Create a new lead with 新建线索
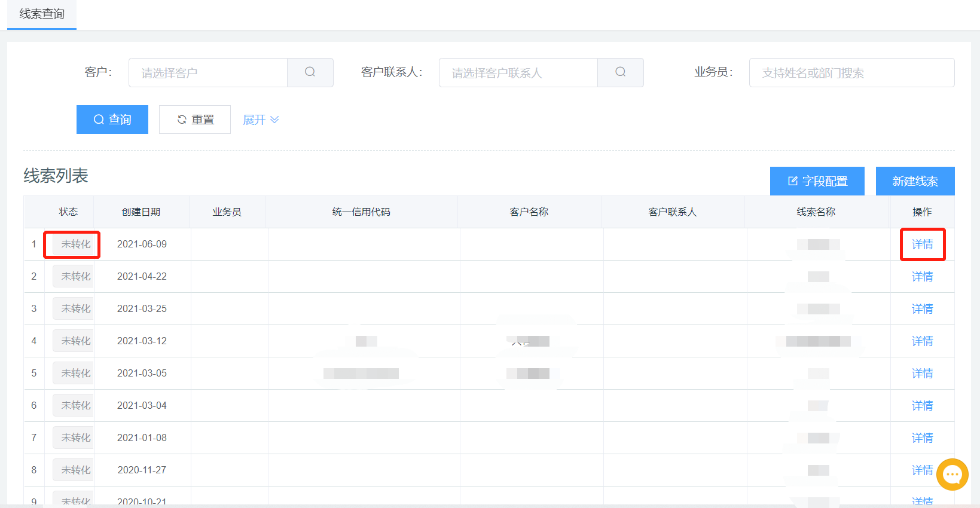This screenshot has width=980, height=508. [x=915, y=181]
